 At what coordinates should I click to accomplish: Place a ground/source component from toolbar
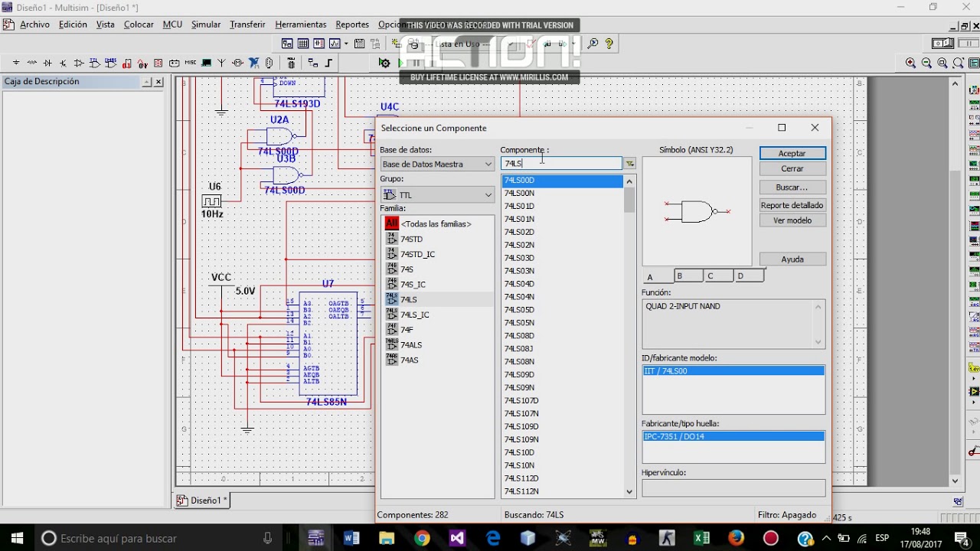[16, 63]
